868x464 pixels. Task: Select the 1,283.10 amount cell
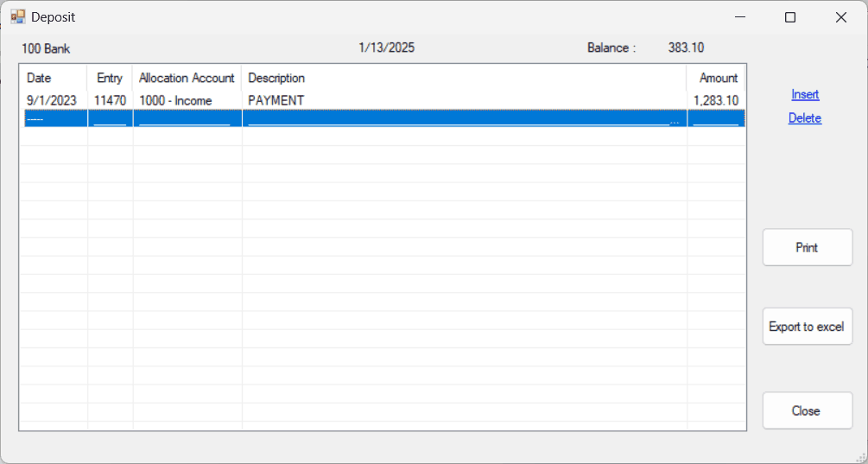pos(716,101)
